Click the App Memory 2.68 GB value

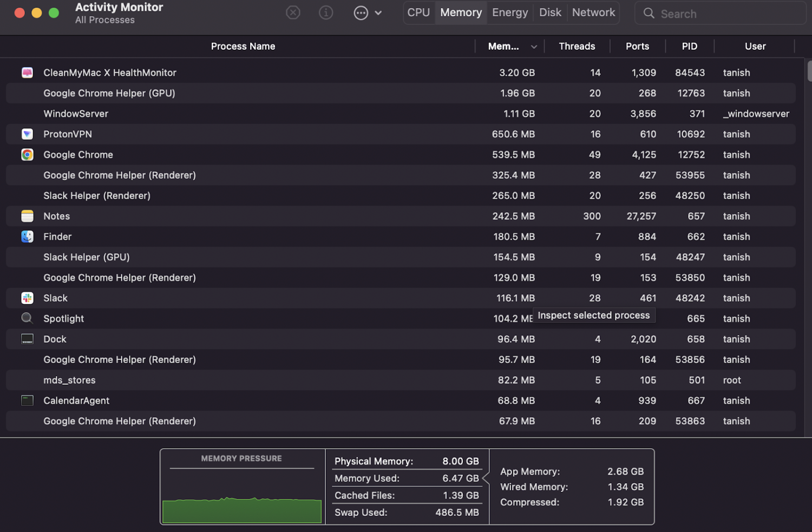pos(625,471)
